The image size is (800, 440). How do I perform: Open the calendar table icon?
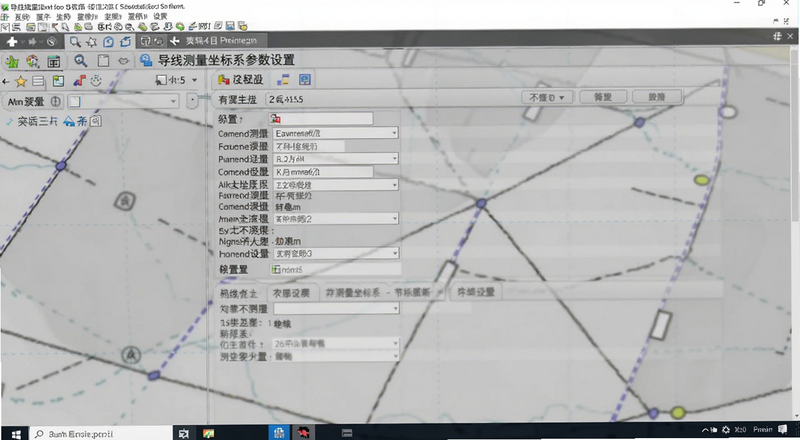(x=54, y=61)
